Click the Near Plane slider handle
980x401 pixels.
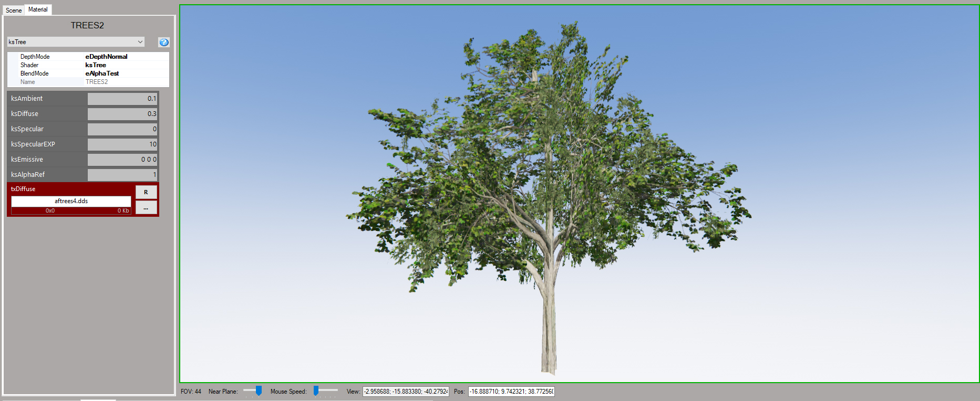(259, 391)
